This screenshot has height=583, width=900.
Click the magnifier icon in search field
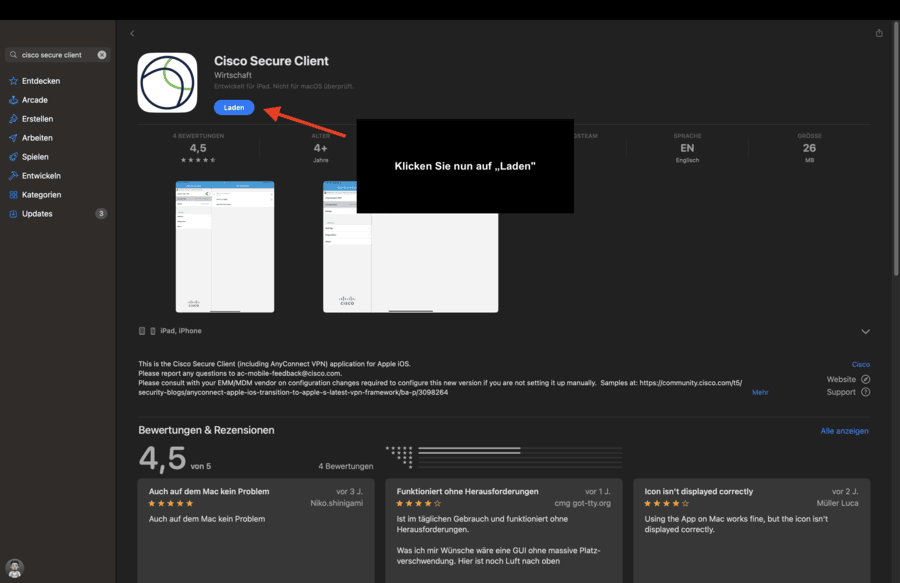click(x=13, y=55)
